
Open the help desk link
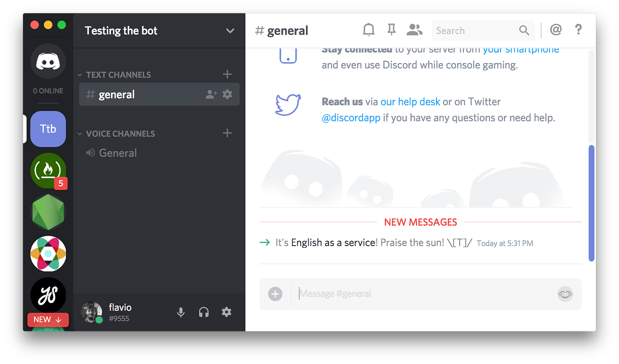pyautogui.click(x=410, y=102)
